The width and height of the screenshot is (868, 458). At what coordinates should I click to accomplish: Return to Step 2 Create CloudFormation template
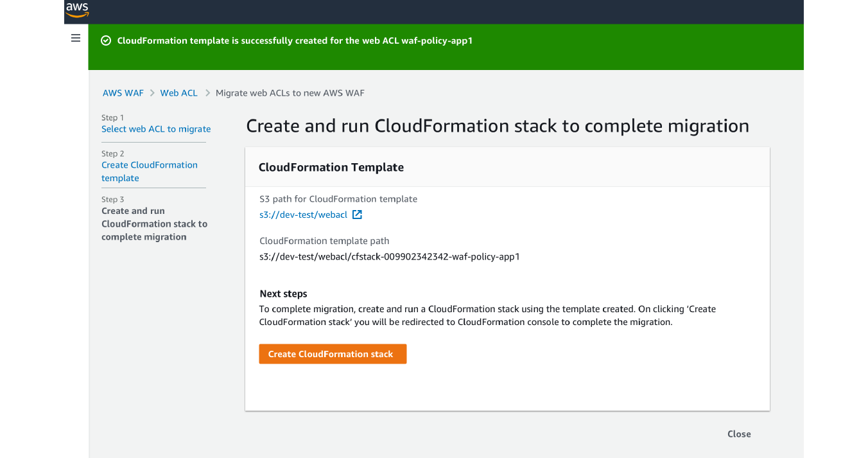tap(150, 172)
